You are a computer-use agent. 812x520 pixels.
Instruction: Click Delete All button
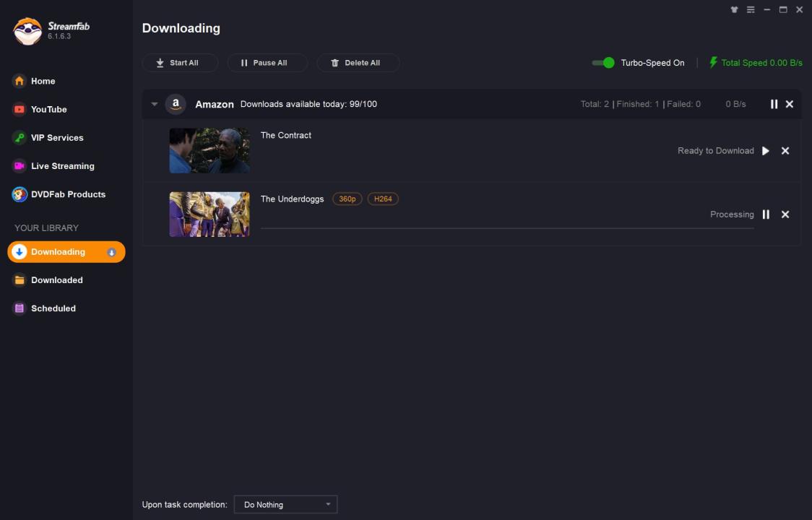[358, 63]
